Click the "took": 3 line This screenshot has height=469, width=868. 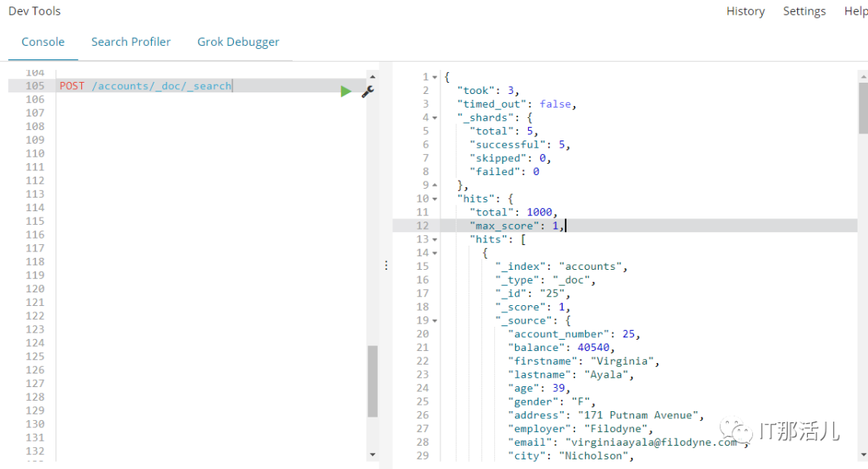coord(488,90)
